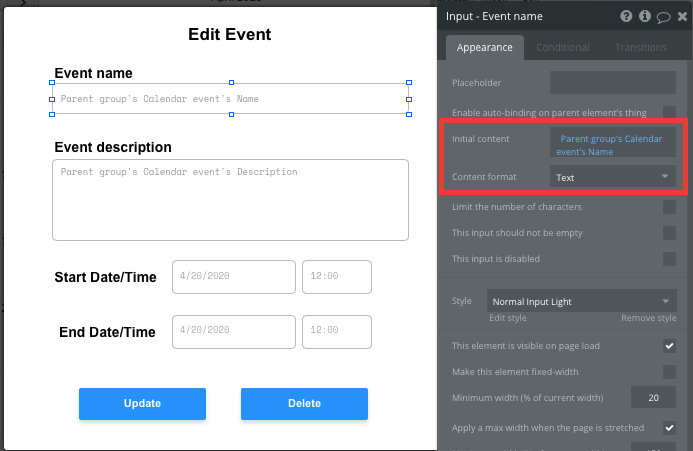Click the right-middle selection handle of Event name input
This screenshot has height=451, width=693.
[409, 99]
